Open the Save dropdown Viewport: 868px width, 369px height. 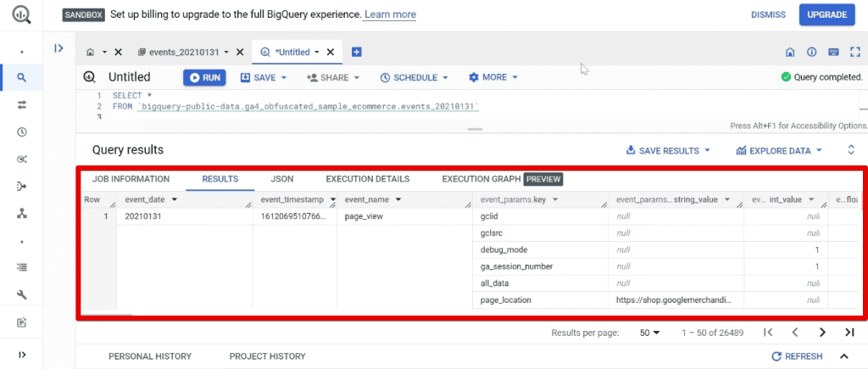coord(264,77)
